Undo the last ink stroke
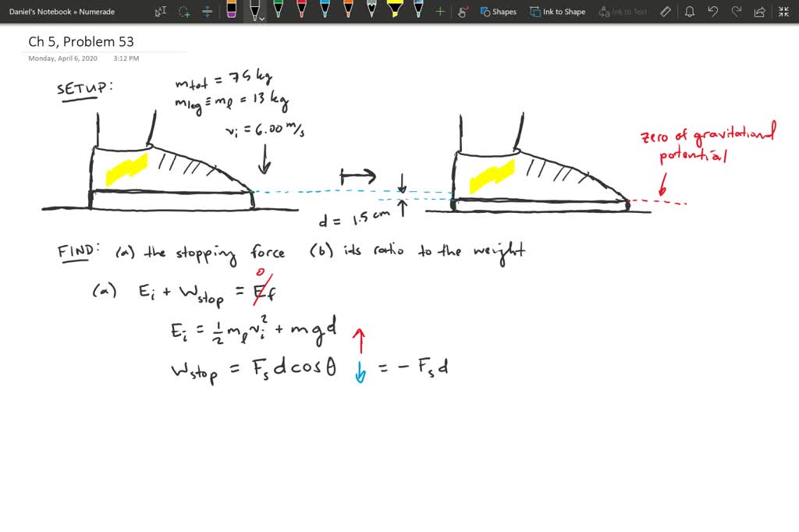Viewport: 799px width, 532px height. click(712, 12)
